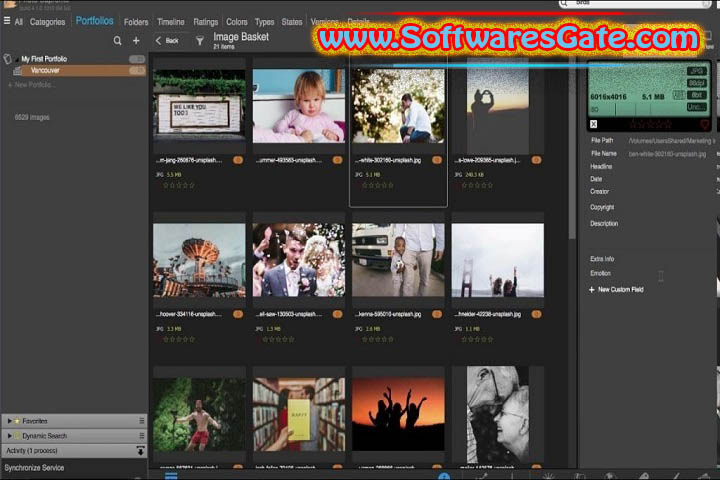The width and height of the screenshot is (720, 480).
Task: Click orange basket badge on kenna-595016 image
Action: point(437,314)
